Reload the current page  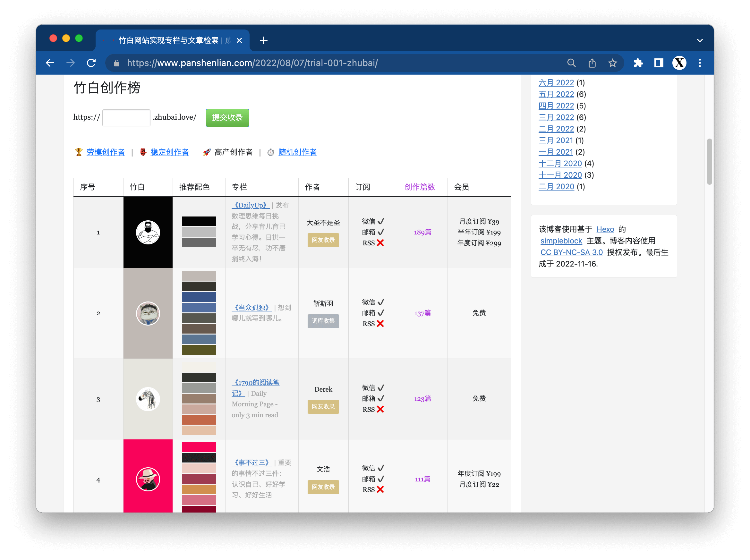(91, 63)
